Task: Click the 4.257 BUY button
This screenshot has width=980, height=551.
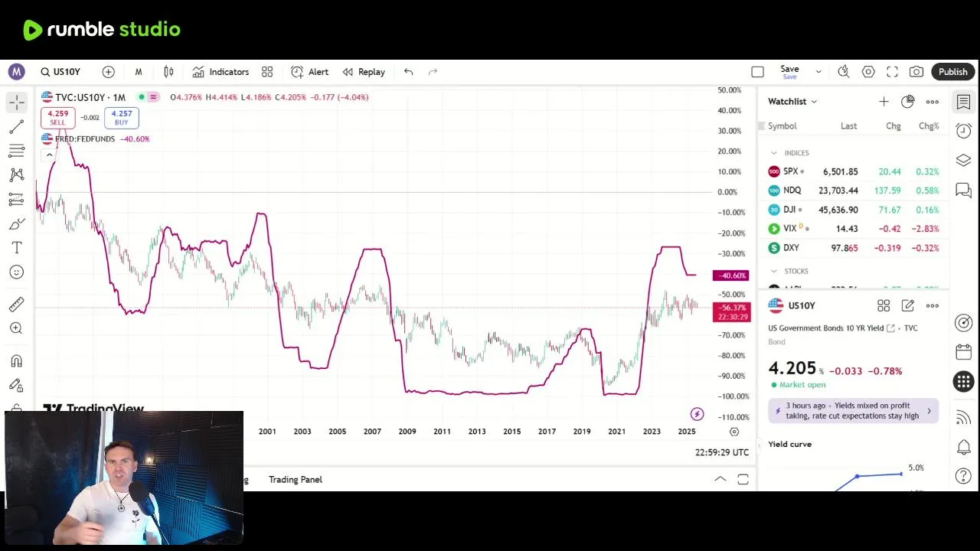Action: point(122,117)
